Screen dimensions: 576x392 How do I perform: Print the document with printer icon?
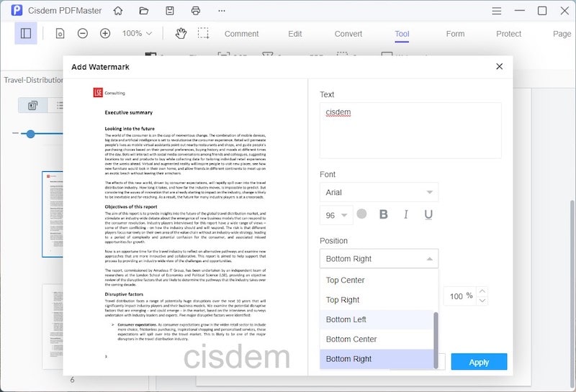195,11
